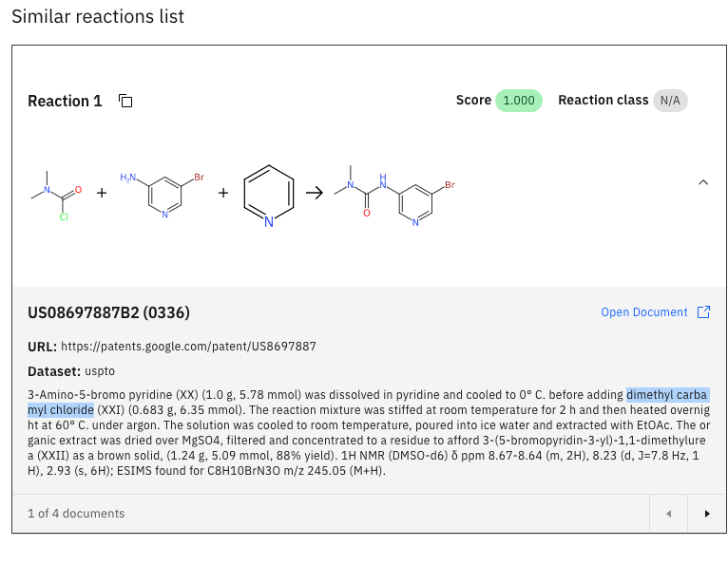728x565 pixels.
Task: Select the pyridine molecule structure
Action: (269, 196)
